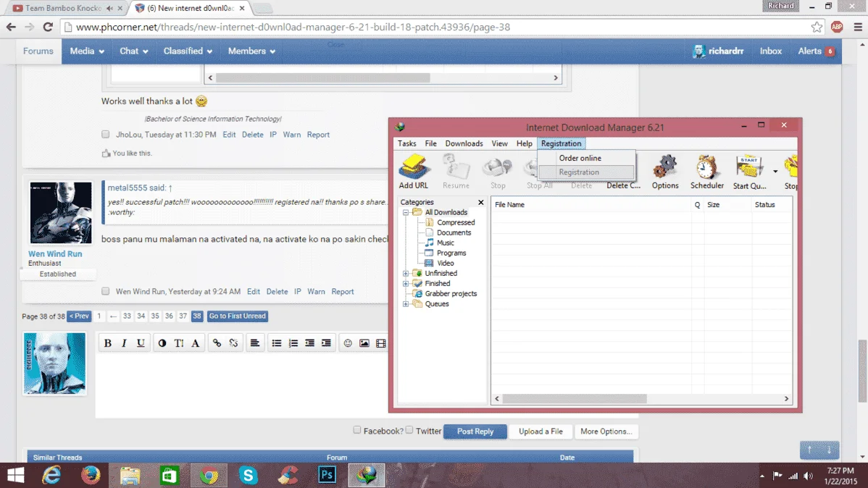Toggle underline in the reply editor
Viewport: 868px width, 488px height.
click(x=141, y=343)
